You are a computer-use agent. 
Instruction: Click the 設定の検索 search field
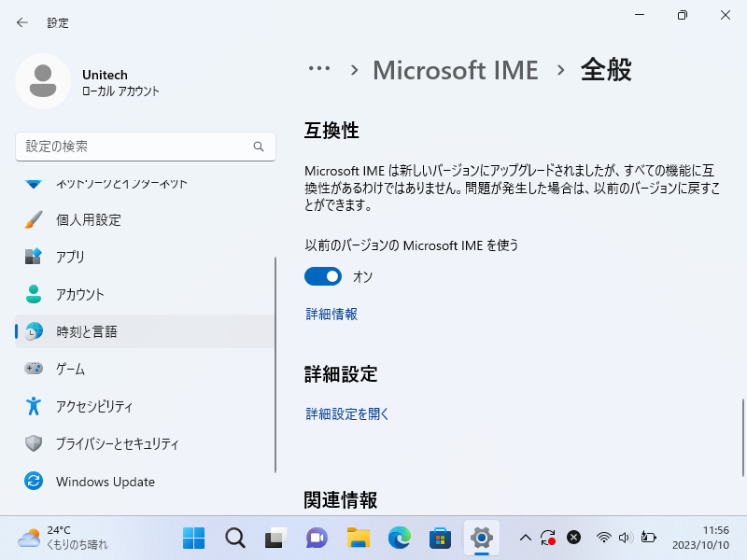pos(146,147)
